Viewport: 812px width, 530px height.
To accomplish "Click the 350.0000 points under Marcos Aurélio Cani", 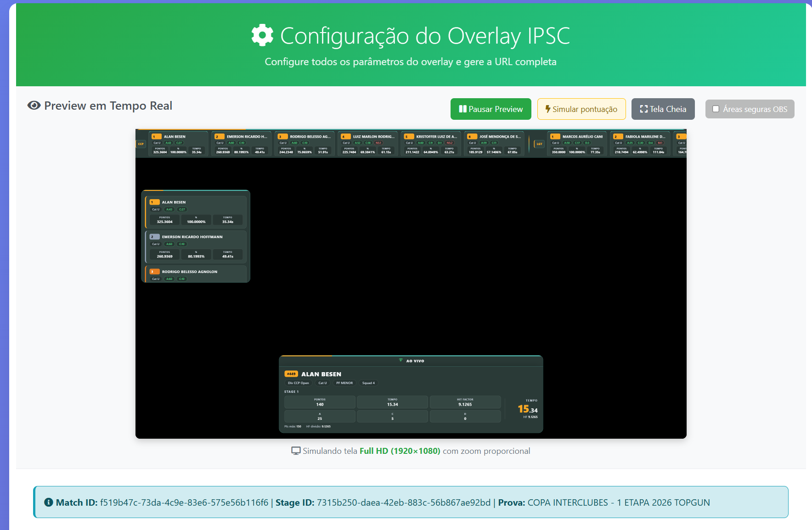I will click(558, 152).
